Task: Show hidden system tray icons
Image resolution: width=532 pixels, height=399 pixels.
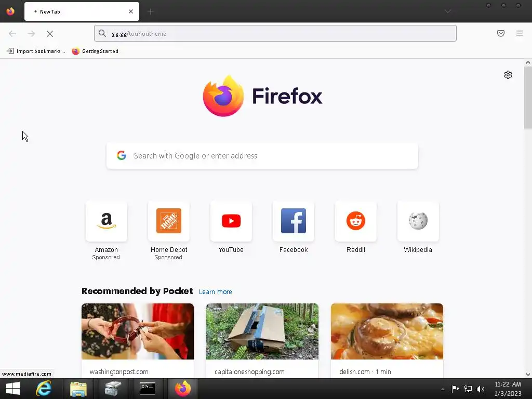Action: 443,389
